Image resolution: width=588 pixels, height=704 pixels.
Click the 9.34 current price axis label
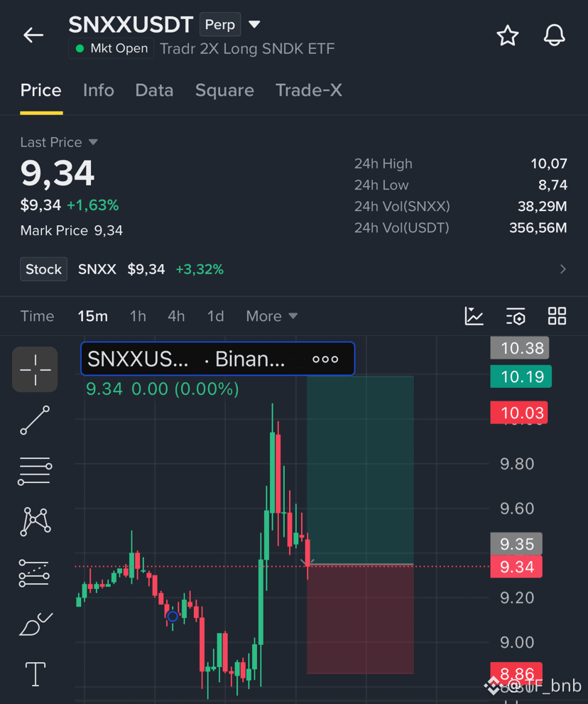click(x=516, y=567)
